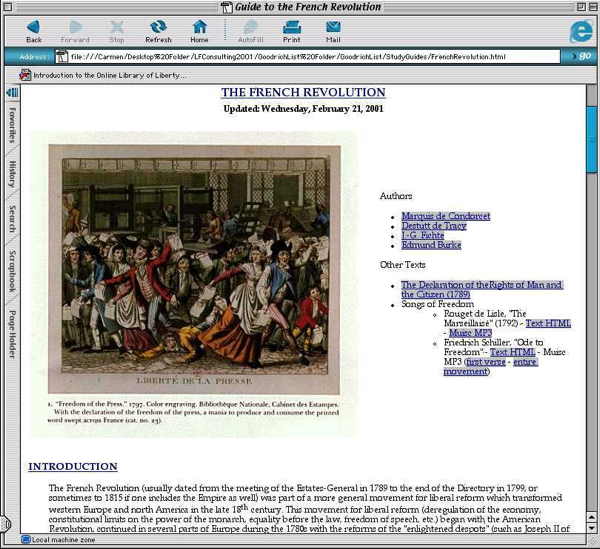Click the Authors label text
The width and height of the screenshot is (600, 549).
pyautogui.click(x=396, y=196)
